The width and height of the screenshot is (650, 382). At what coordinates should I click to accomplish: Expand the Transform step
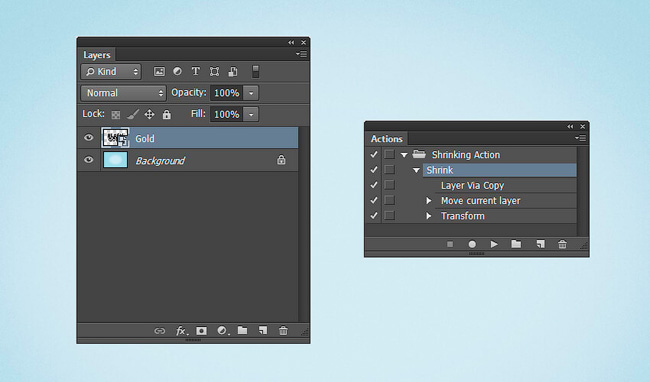coord(429,216)
